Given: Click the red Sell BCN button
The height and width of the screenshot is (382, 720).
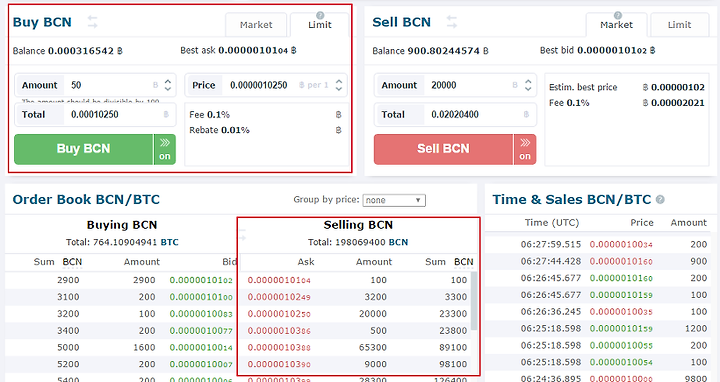Looking at the screenshot, I should pos(444,149).
